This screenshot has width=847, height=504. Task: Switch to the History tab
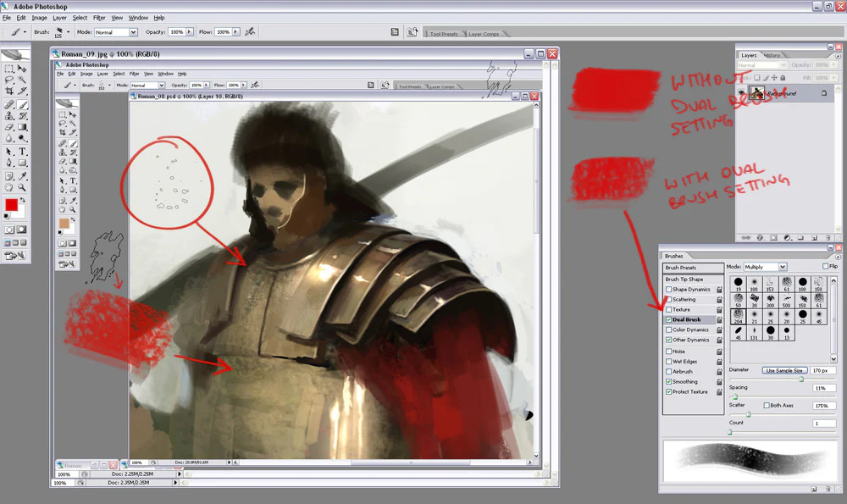[x=772, y=55]
